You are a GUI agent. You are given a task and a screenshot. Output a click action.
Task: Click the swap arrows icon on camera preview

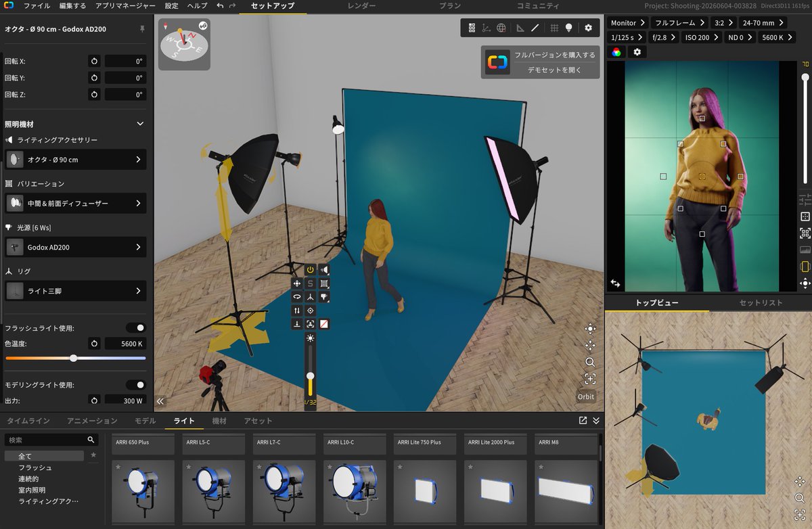pyautogui.click(x=616, y=283)
